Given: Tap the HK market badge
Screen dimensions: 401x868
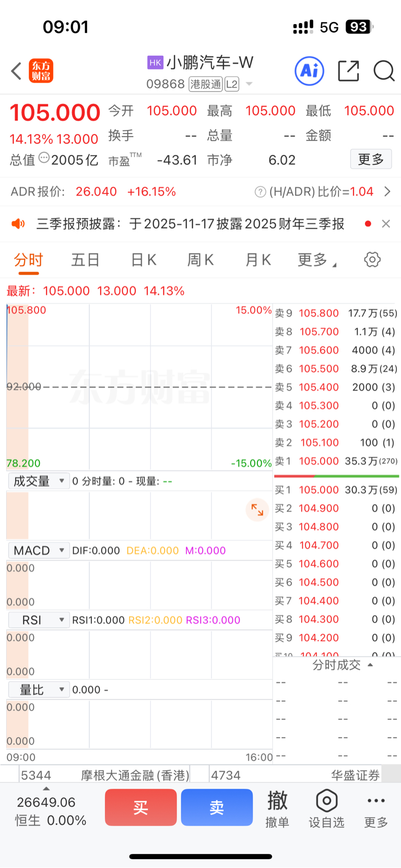Looking at the screenshot, I should point(155,63).
